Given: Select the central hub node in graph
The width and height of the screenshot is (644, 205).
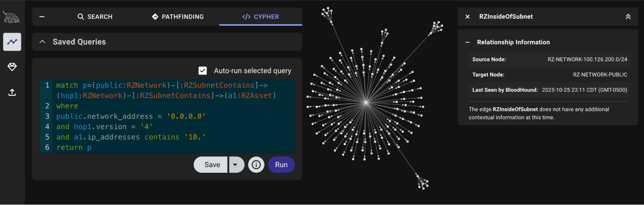Looking at the screenshot, I should [366, 103].
